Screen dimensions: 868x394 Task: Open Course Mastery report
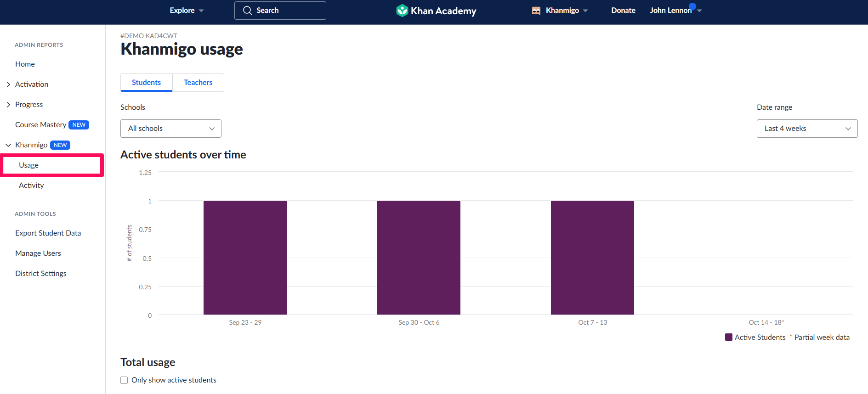pyautogui.click(x=40, y=125)
